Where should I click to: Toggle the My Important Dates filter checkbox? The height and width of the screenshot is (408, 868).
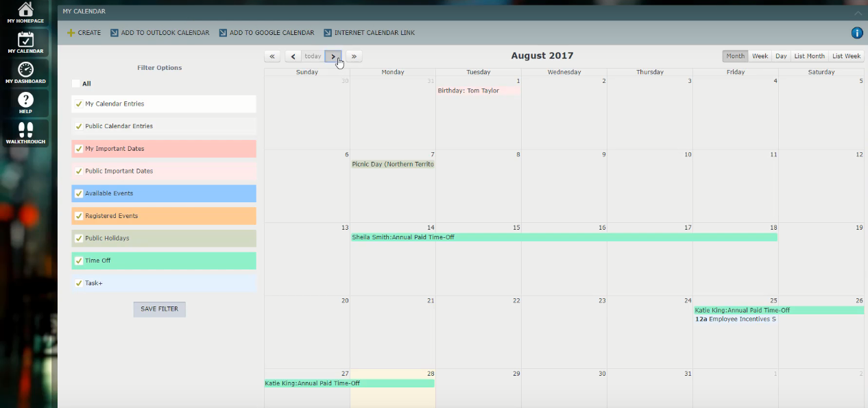coord(78,149)
